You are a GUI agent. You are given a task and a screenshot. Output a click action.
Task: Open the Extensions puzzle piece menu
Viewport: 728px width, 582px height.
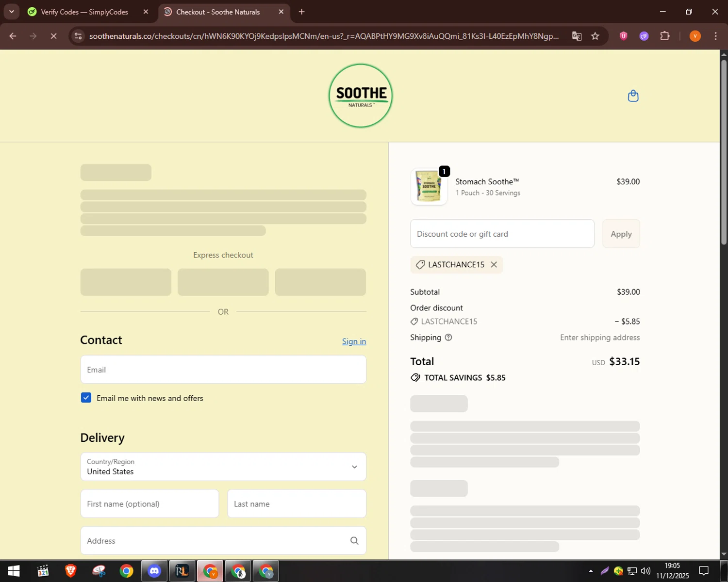click(664, 36)
